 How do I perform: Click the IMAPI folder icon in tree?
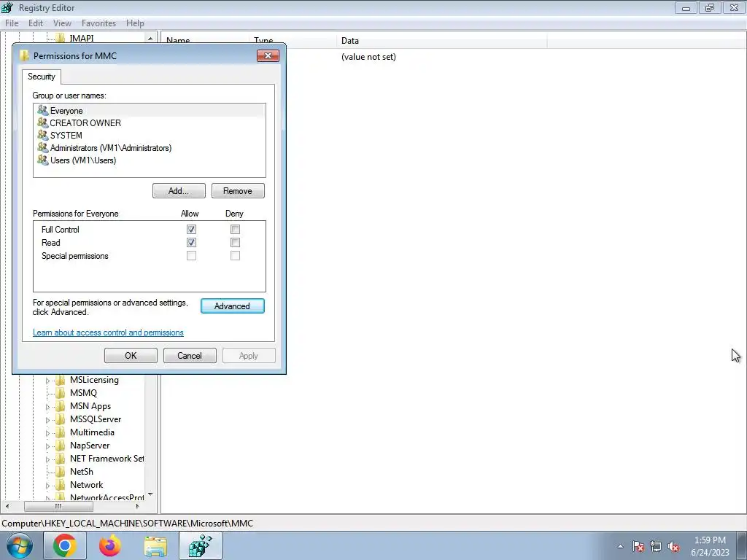[60, 38]
